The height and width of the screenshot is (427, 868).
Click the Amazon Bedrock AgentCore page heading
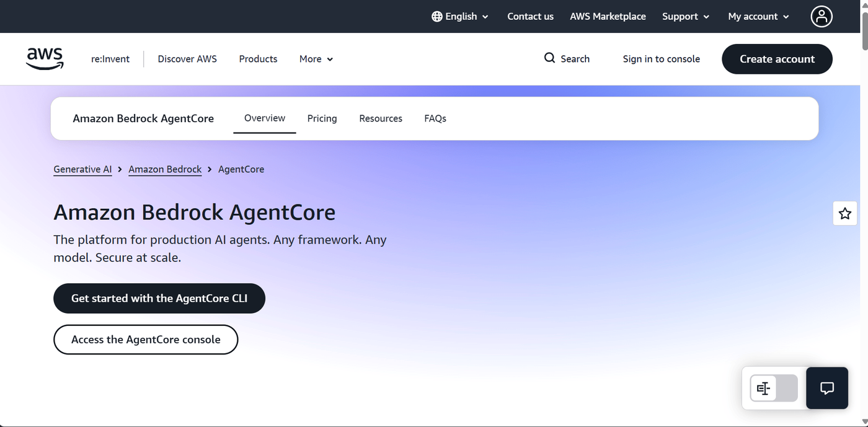point(194,213)
